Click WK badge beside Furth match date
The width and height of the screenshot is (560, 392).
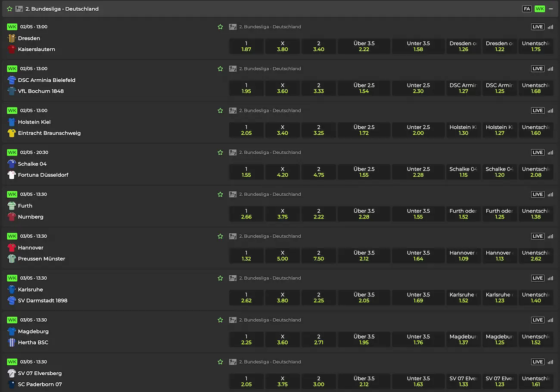(12, 194)
